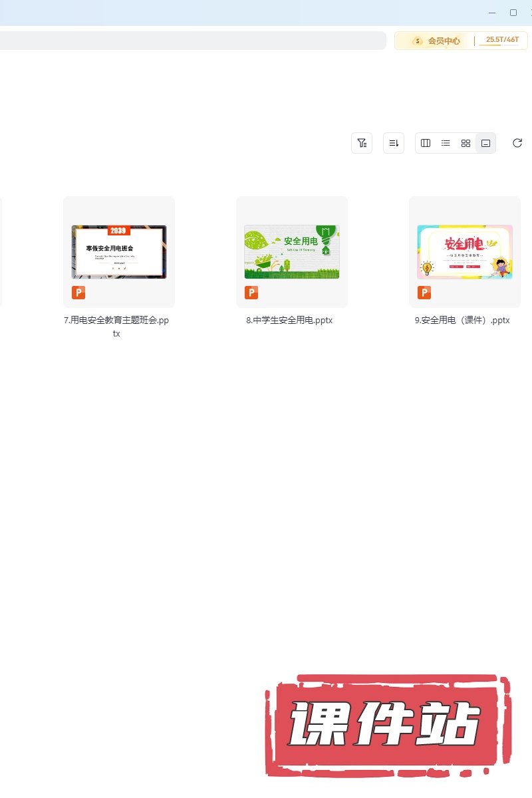Click the search input field
The image size is (532, 798).
(x=192, y=41)
